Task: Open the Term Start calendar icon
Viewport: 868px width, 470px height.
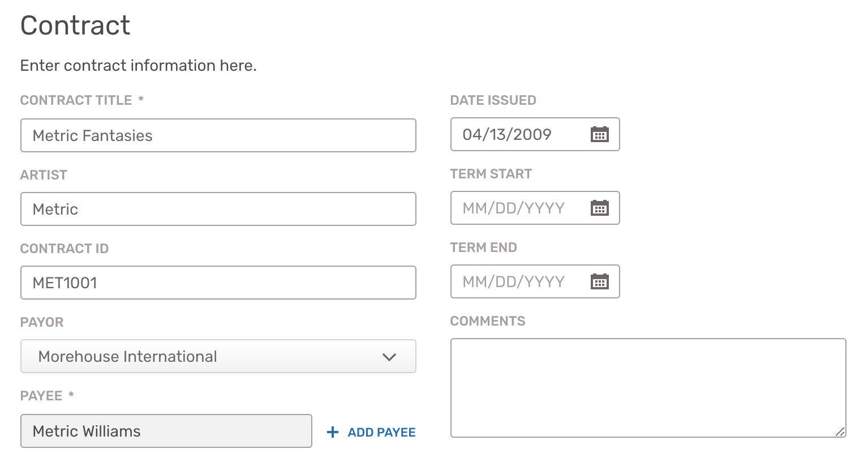Action: pyautogui.click(x=599, y=208)
